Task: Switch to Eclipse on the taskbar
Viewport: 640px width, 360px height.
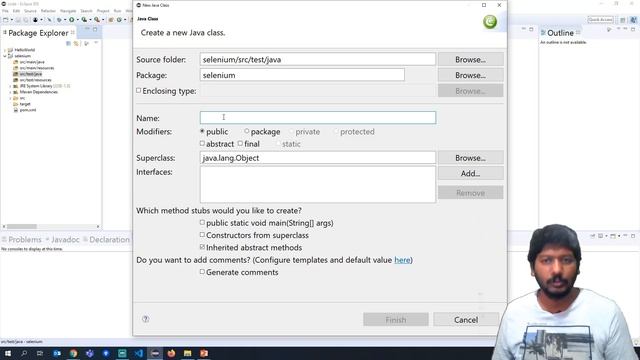Action: pos(155,353)
